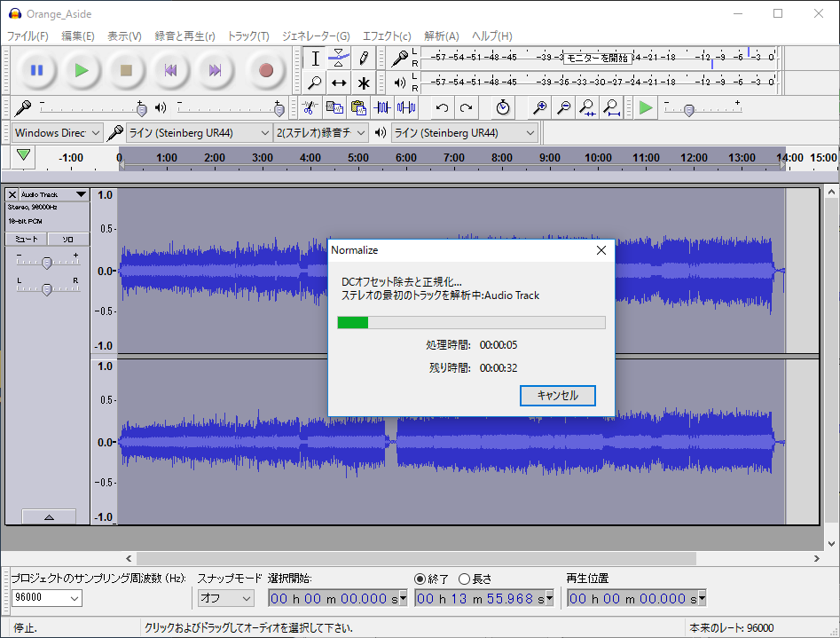The image size is (840, 638).
Task: Open the Windows DirectSound host dropdown
Action: click(x=57, y=133)
